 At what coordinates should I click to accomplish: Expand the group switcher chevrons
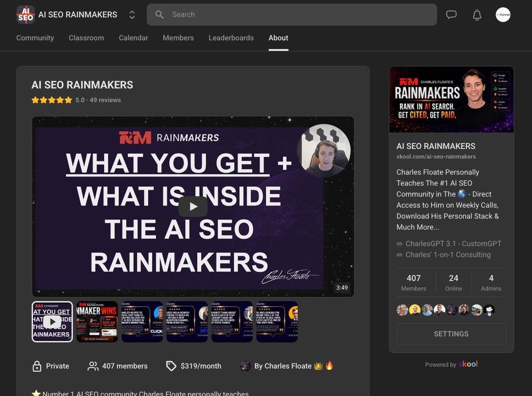132,15
